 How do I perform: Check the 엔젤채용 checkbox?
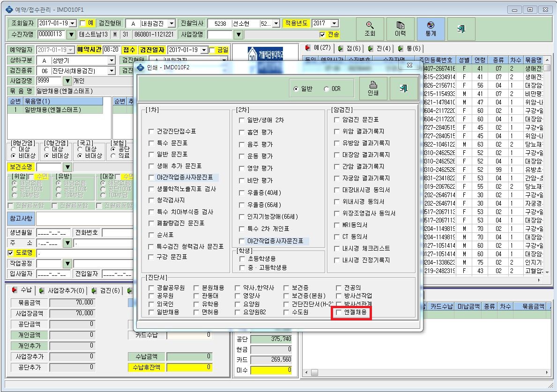339,312
